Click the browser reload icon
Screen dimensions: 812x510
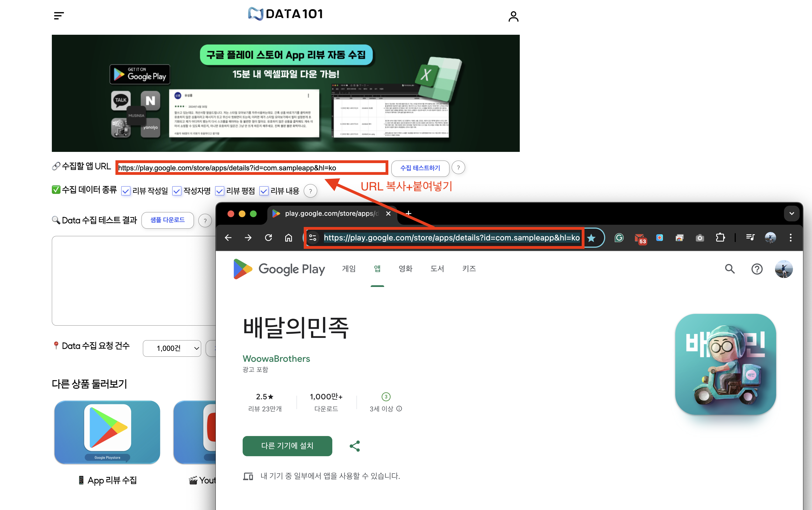coord(268,238)
